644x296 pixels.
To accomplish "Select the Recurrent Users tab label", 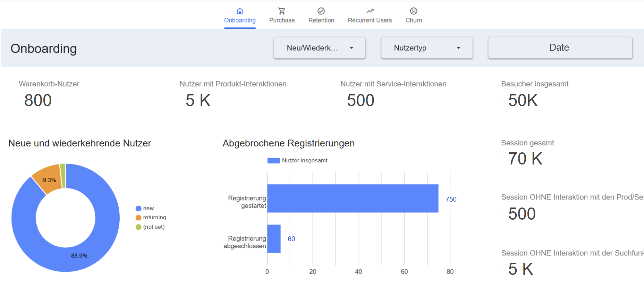I will pyautogui.click(x=370, y=20).
